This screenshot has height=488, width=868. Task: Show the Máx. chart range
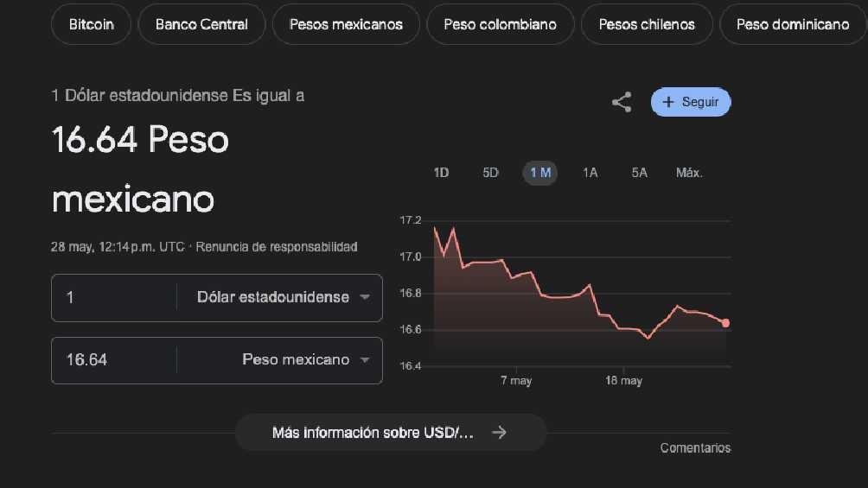click(x=689, y=173)
